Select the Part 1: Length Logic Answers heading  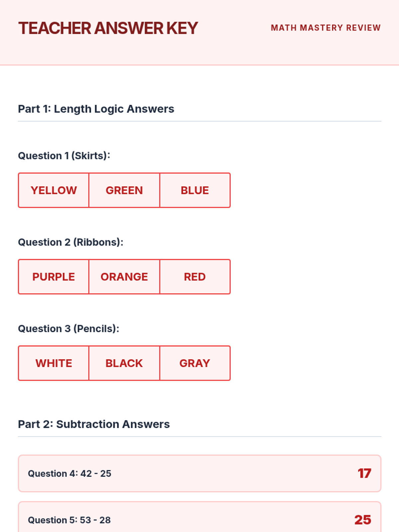pos(96,109)
